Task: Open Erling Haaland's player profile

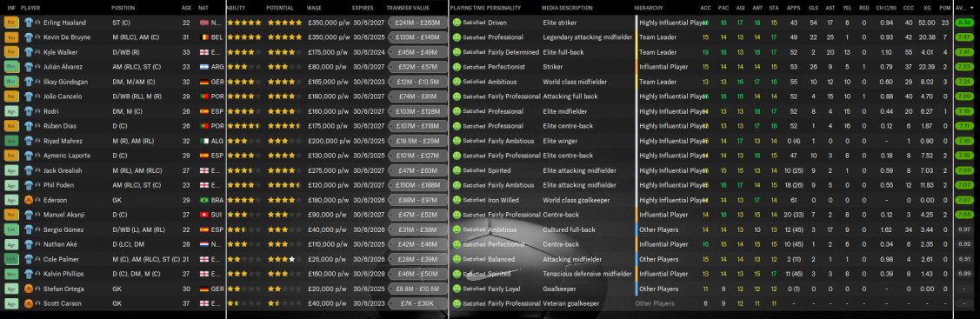Action: pos(65,23)
